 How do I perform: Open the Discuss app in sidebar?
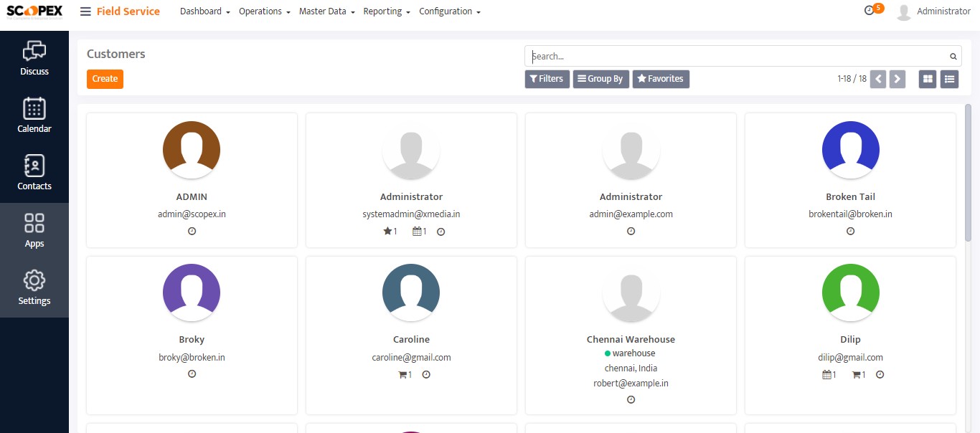click(34, 59)
